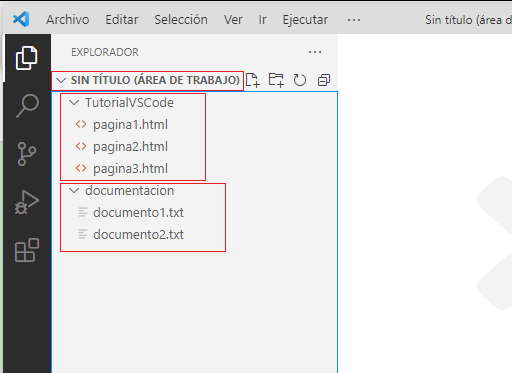Open the Run and Debug view icon
The image size is (512, 373).
click(x=27, y=202)
